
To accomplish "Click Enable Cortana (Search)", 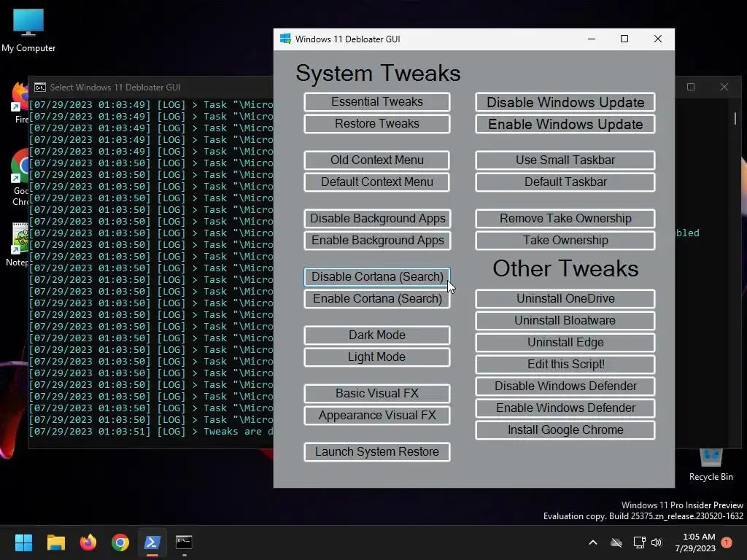I will point(377,299).
